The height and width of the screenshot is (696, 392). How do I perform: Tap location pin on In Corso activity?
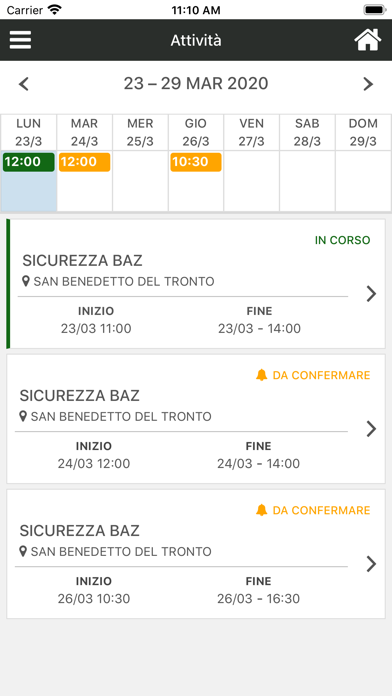[x=26, y=281]
